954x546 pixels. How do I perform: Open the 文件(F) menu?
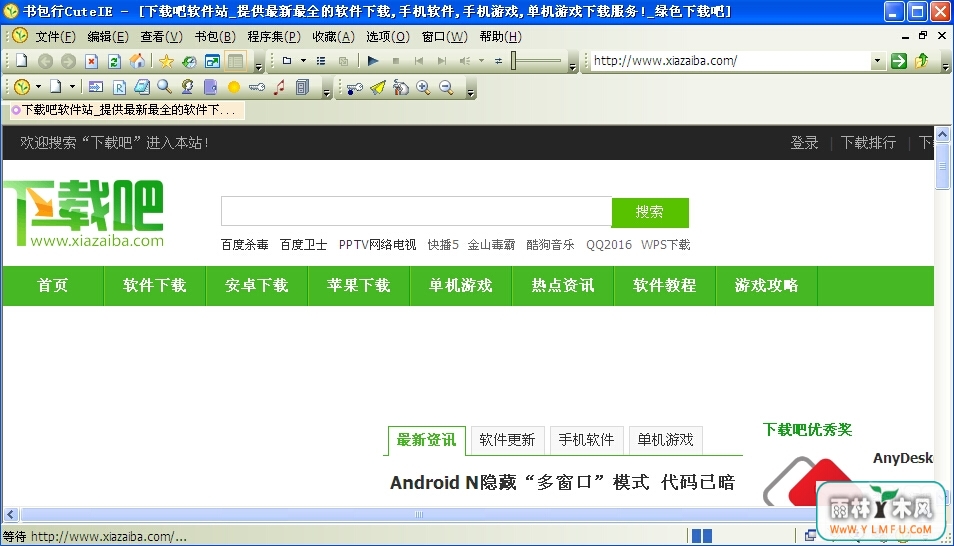click(55, 37)
